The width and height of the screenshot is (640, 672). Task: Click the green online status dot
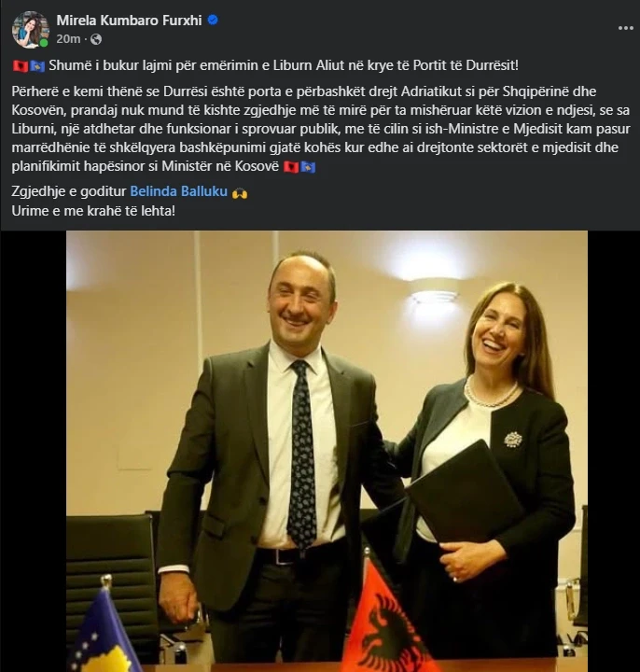[x=43, y=43]
